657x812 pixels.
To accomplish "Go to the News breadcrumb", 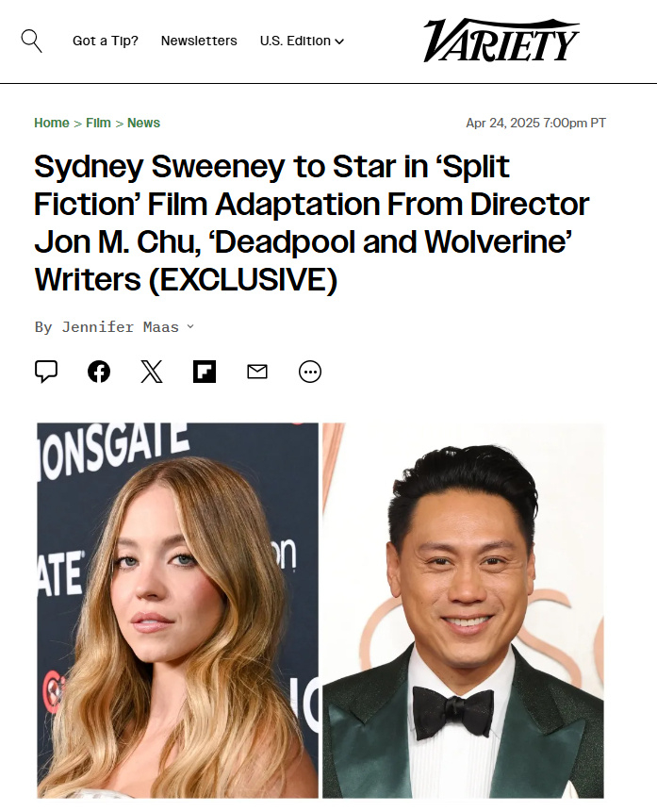I will [x=144, y=123].
